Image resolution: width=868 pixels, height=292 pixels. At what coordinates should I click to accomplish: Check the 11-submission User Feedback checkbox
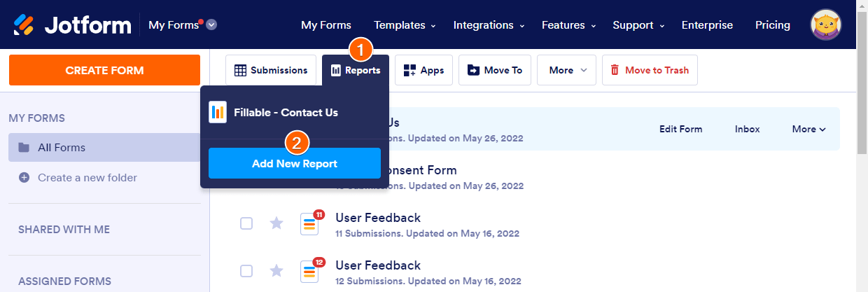coord(246,223)
